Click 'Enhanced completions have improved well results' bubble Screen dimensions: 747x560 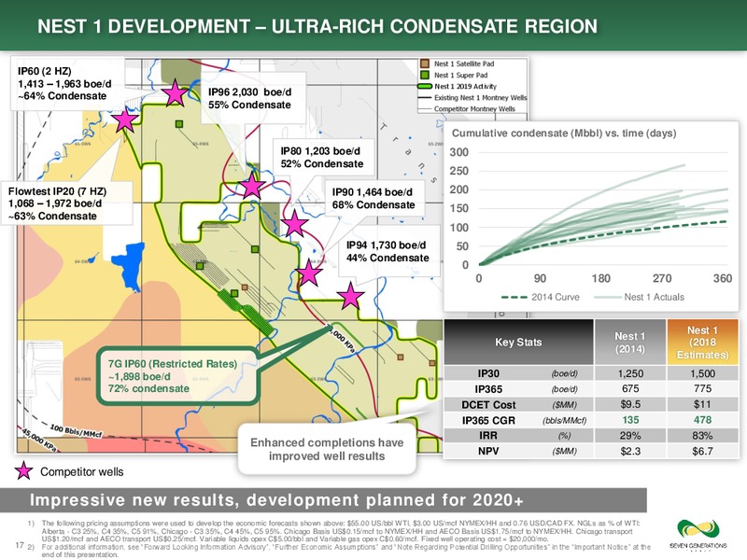pyautogui.click(x=327, y=449)
